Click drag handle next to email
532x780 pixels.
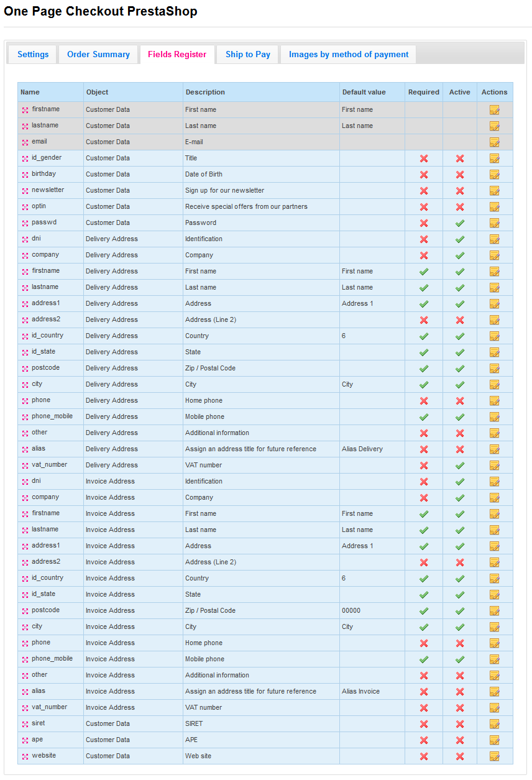(25, 142)
